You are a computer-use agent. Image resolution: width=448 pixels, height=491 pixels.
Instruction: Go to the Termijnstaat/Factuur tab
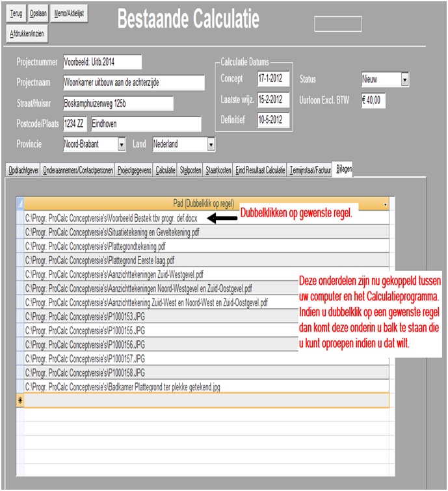point(310,170)
